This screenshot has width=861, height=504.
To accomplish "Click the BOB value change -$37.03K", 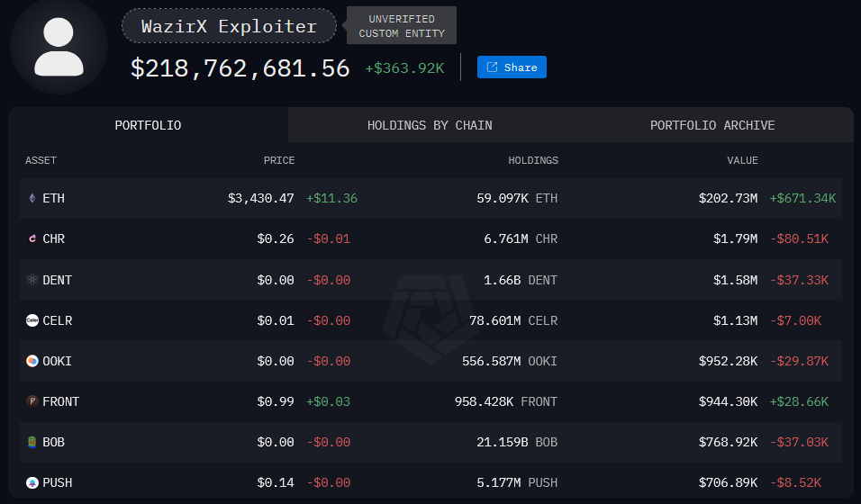I will click(x=799, y=442).
